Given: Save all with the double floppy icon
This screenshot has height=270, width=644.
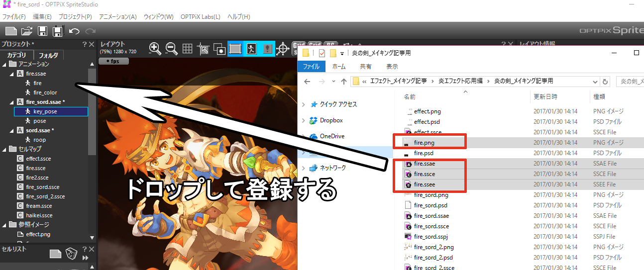Looking at the screenshot, I should 58,31.
